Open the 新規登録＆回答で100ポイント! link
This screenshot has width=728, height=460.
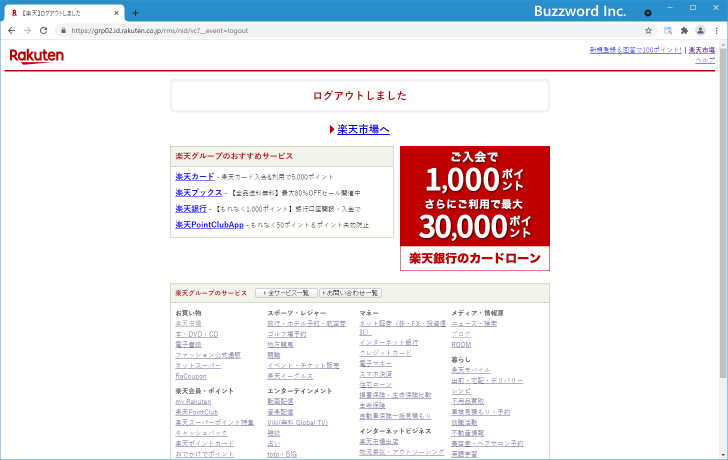click(636, 50)
